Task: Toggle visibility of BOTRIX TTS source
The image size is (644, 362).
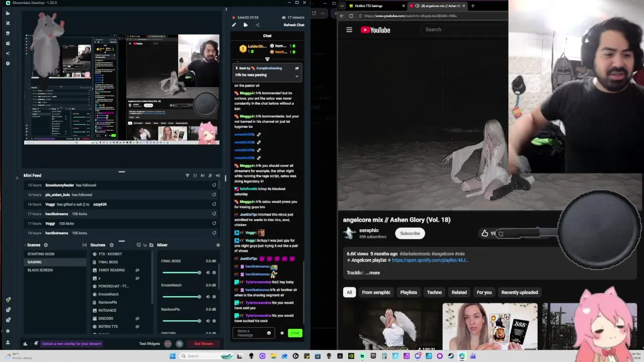Action: click(137, 326)
